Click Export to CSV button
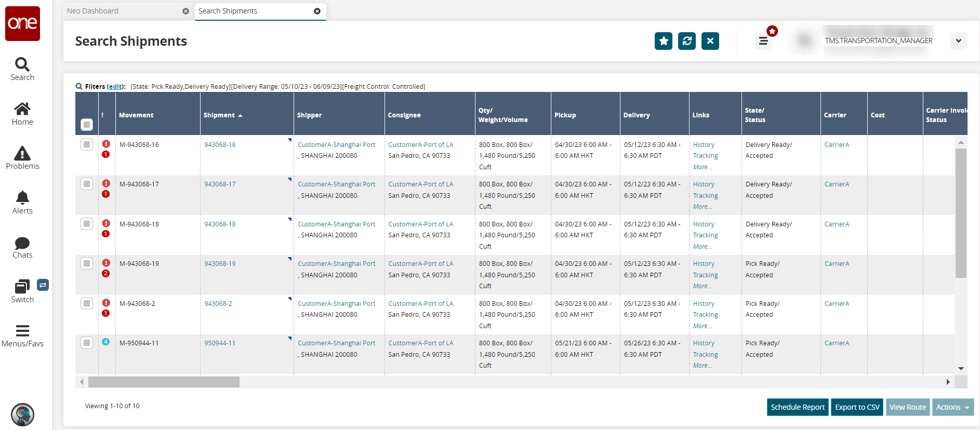Viewport: 980px width, 430px height. point(857,407)
